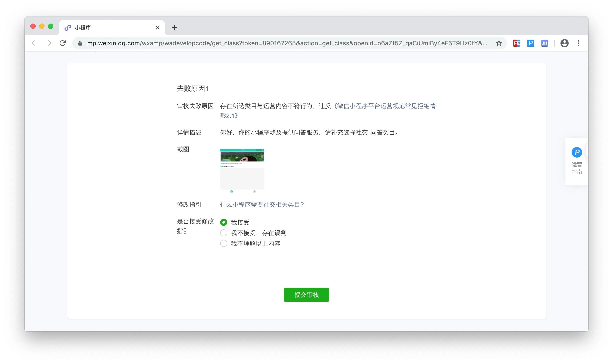Reload the current page

(x=63, y=43)
